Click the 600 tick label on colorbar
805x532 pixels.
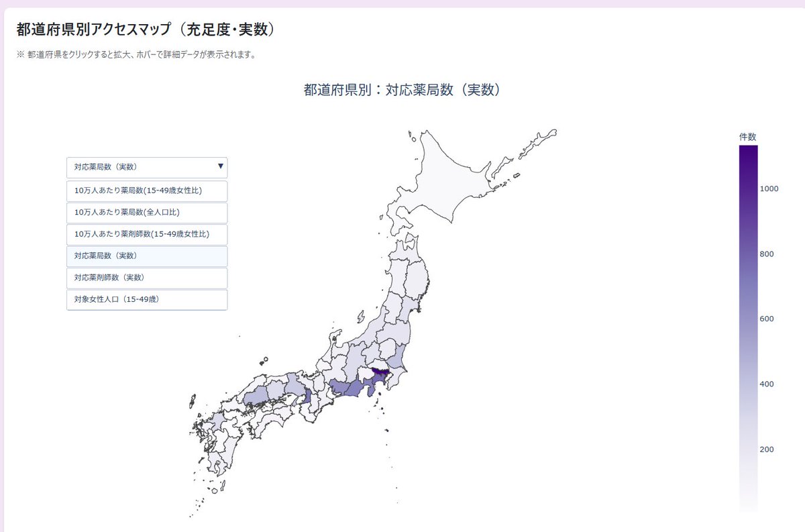[767, 319]
